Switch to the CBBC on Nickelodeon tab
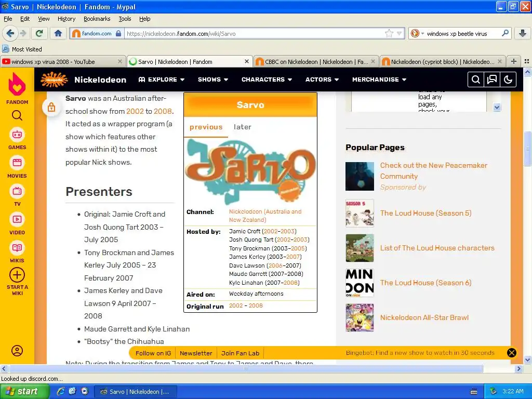 click(x=315, y=61)
